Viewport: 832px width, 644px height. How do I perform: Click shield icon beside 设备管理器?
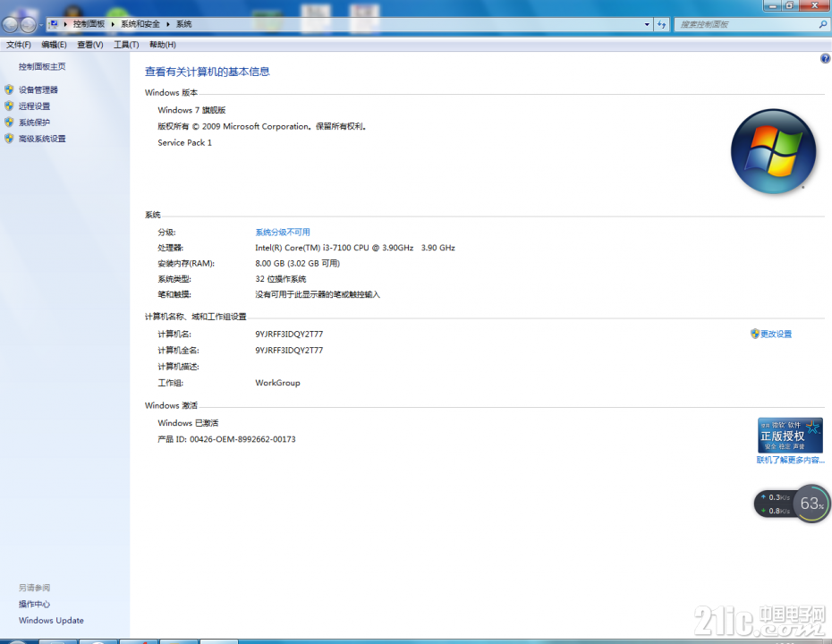9,89
